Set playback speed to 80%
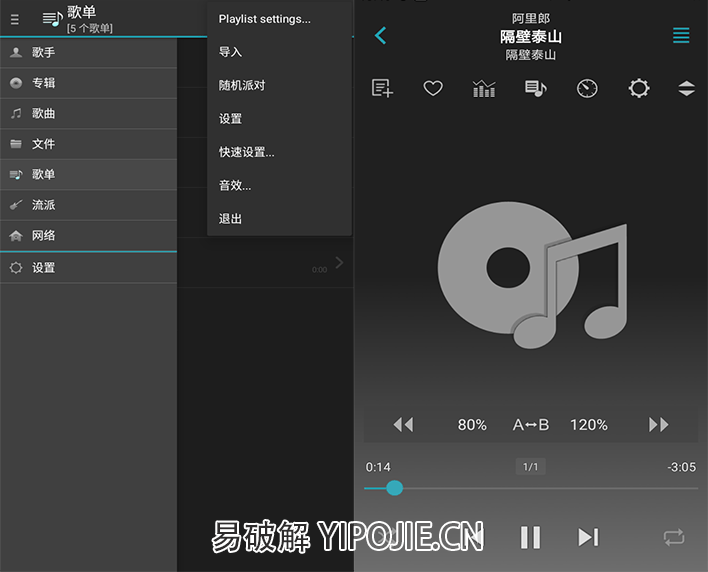The height and width of the screenshot is (572, 708). click(472, 425)
